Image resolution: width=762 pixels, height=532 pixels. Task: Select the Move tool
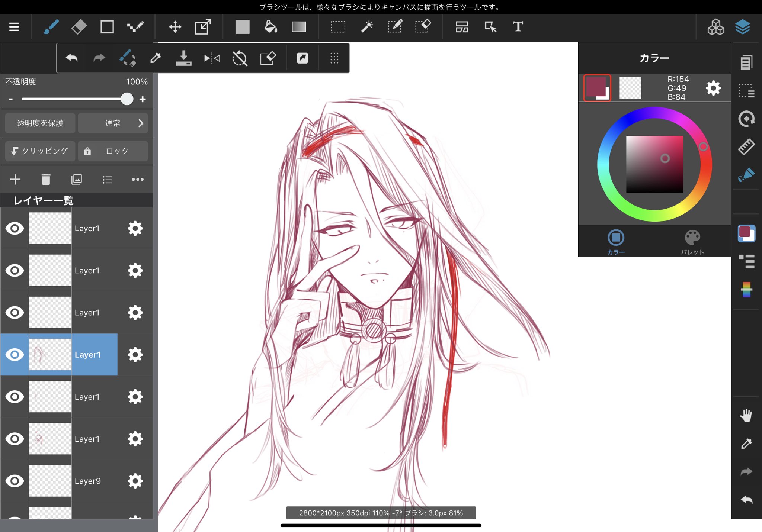click(175, 27)
